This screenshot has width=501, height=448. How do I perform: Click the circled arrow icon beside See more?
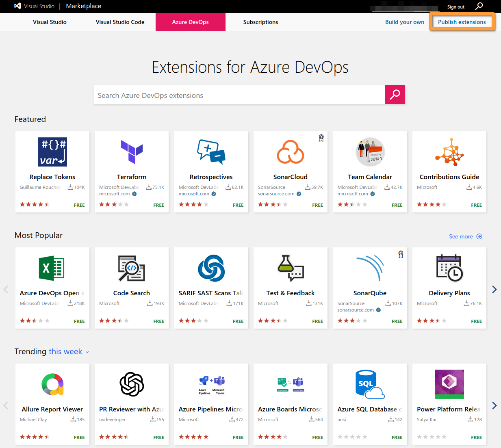(479, 236)
